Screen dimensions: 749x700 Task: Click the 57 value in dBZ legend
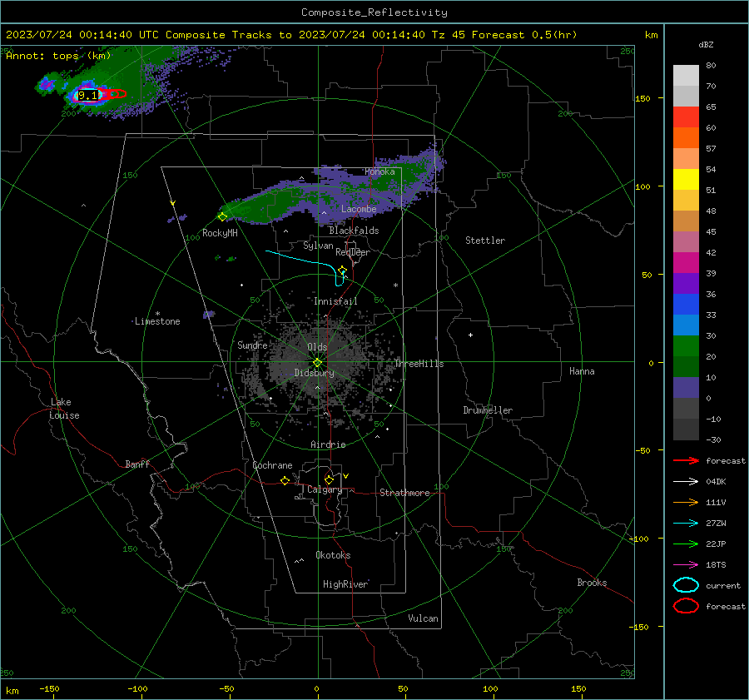(711, 149)
